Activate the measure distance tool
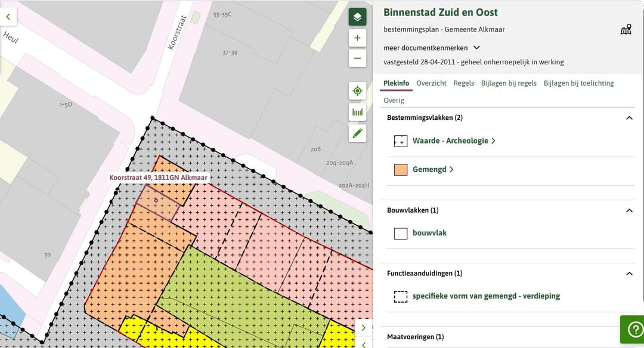The height and width of the screenshot is (348, 644). coord(357,112)
